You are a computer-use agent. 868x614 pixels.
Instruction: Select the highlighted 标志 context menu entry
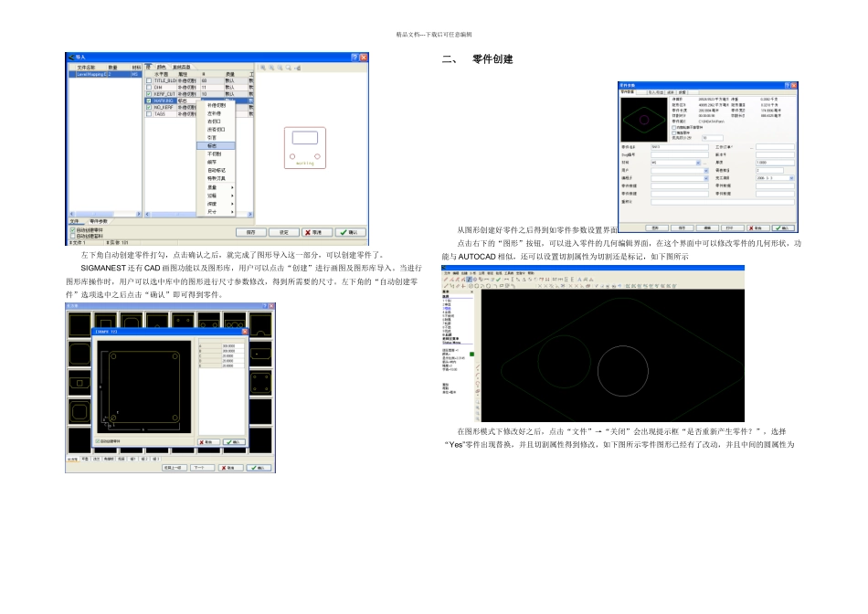216,145
